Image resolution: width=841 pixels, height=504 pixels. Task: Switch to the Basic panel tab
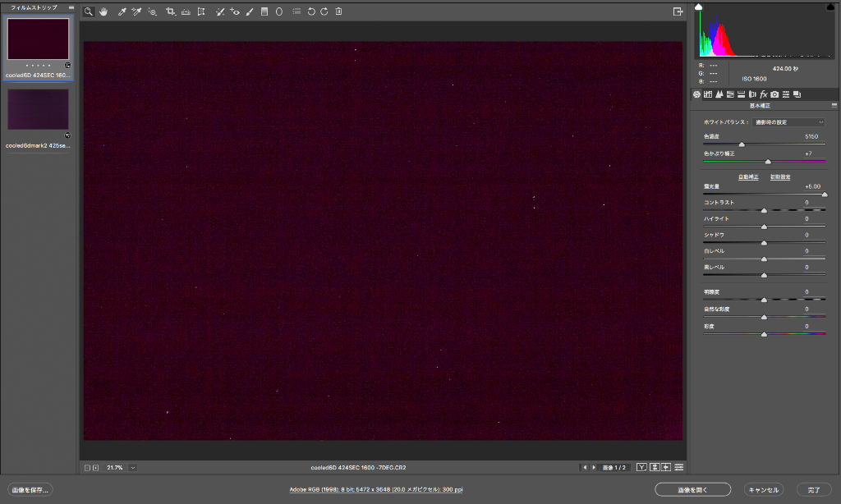tap(696, 94)
